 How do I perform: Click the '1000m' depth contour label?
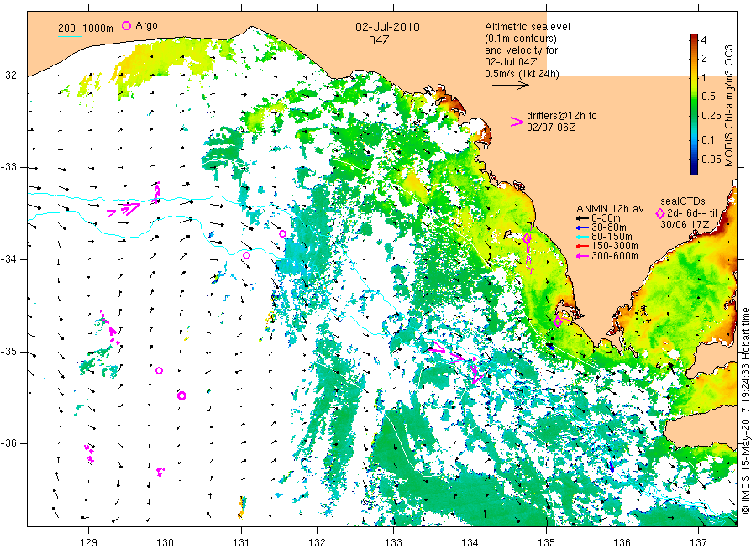[x=98, y=29]
